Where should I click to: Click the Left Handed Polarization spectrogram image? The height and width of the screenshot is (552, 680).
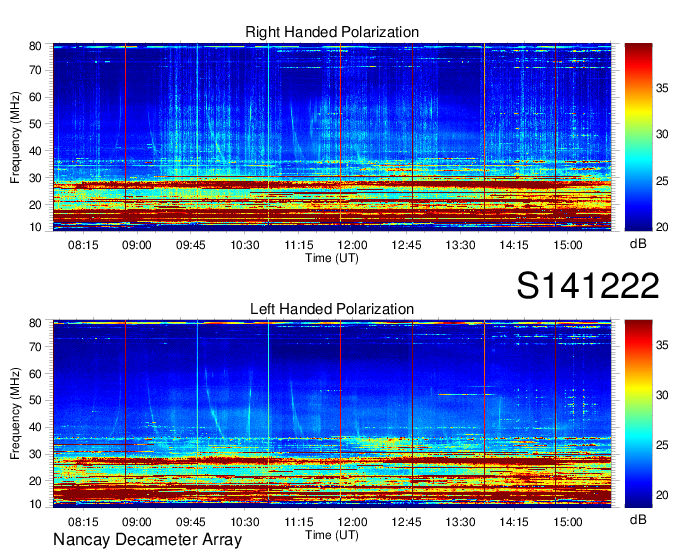[x=332, y=414]
